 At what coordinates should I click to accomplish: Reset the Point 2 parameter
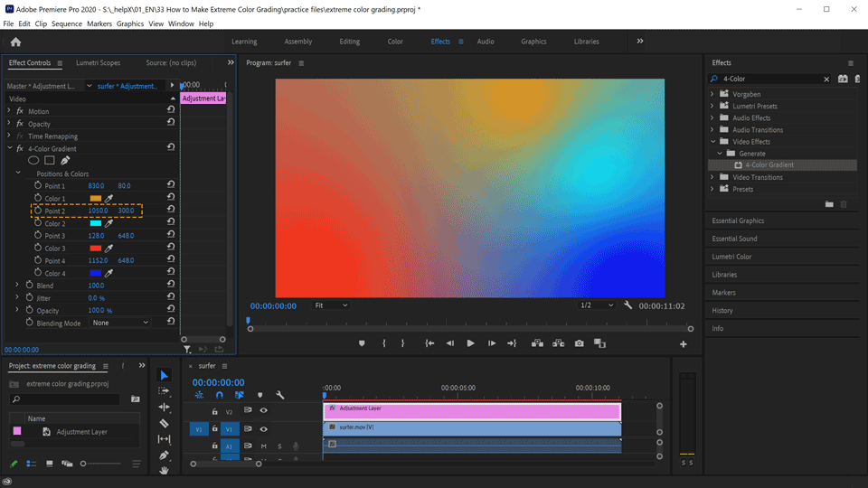[171, 211]
